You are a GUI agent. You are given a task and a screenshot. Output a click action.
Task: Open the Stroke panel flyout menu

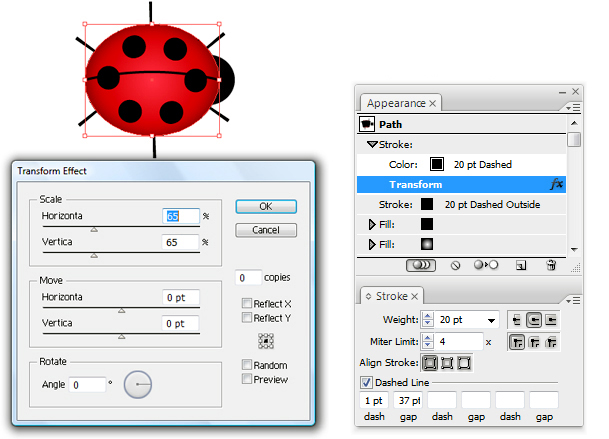pos(573,301)
